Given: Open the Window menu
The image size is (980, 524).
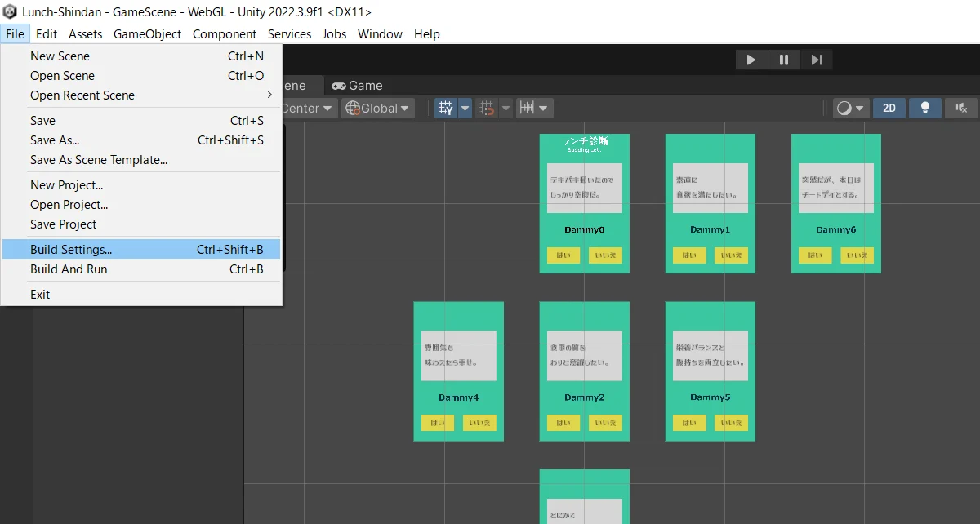Looking at the screenshot, I should coord(380,34).
